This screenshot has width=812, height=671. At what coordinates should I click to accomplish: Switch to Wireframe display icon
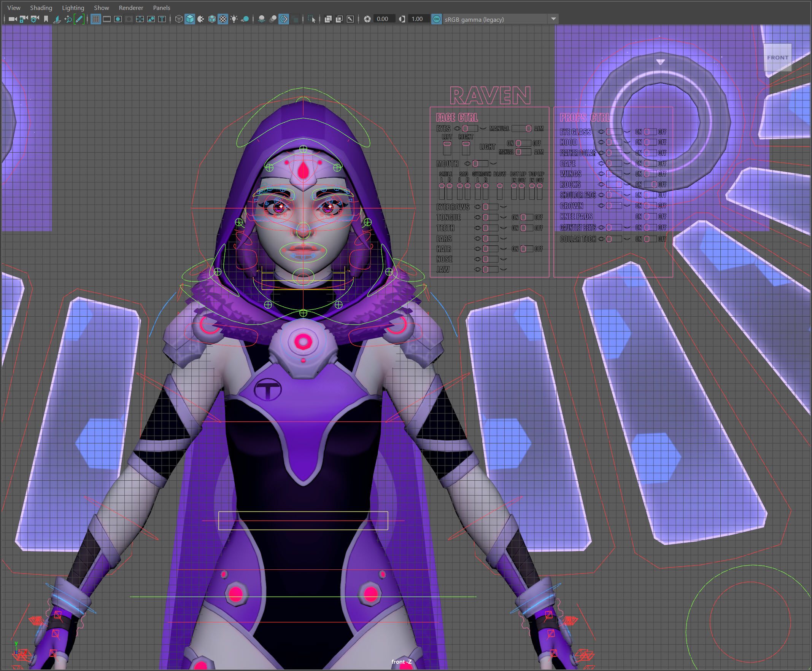pos(179,19)
